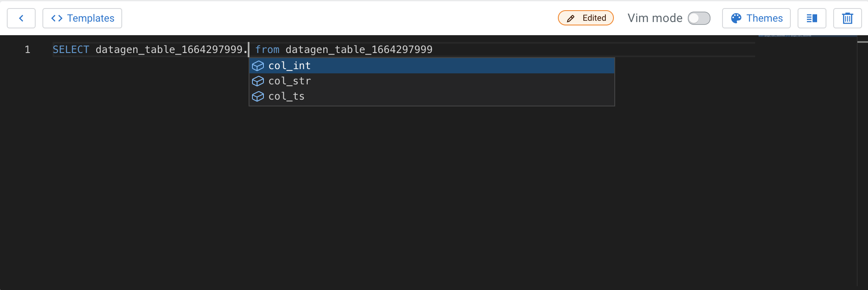The image size is (868, 290).
Task: Toggle the side panel layout icon
Action: tap(812, 18)
